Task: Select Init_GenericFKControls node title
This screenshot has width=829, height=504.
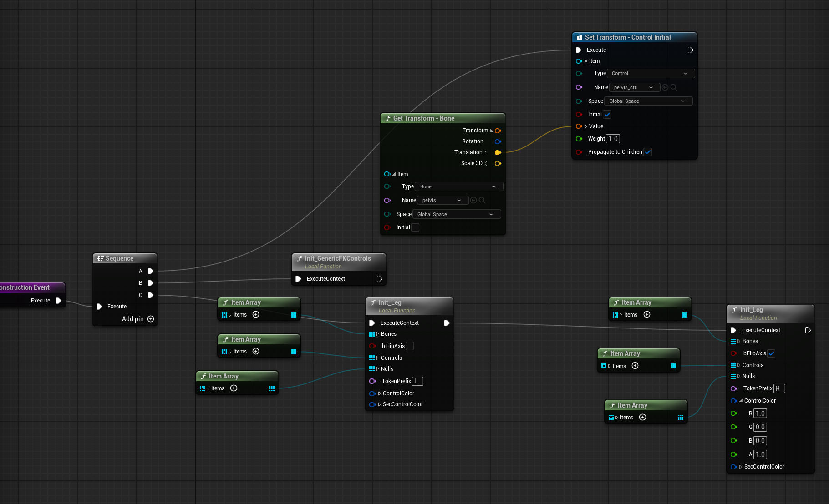Action: click(x=338, y=258)
